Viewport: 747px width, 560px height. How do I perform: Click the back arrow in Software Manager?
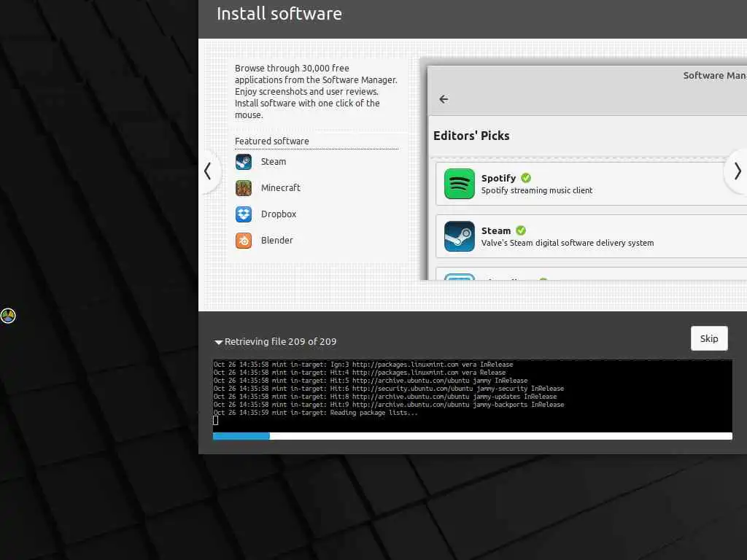pos(444,99)
